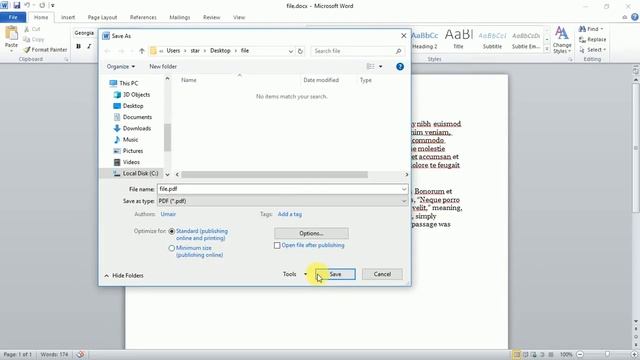The image size is (640, 360).
Task: Select Standard publishing optimization radio button
Action: click(x=172, y=231)
